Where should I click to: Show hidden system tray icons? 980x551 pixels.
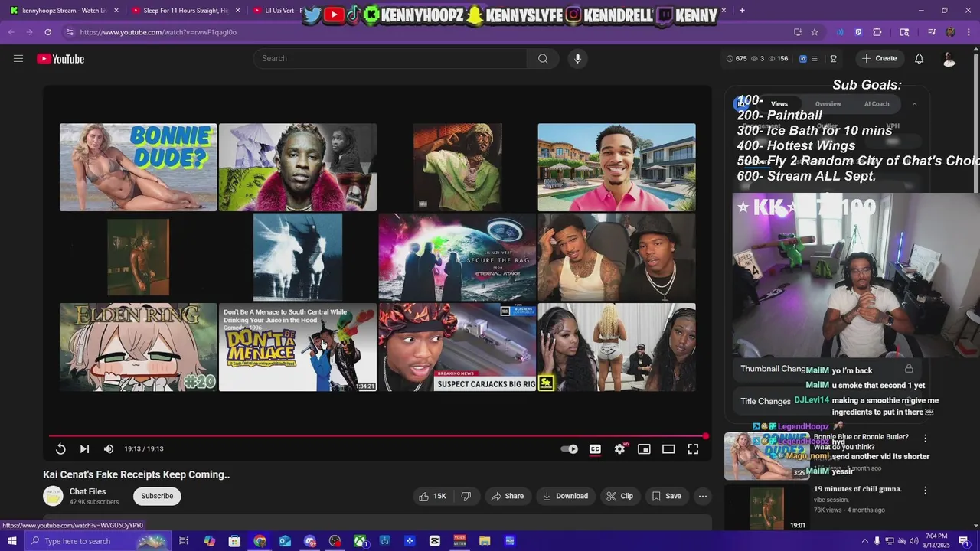click(x=864, y=541)
